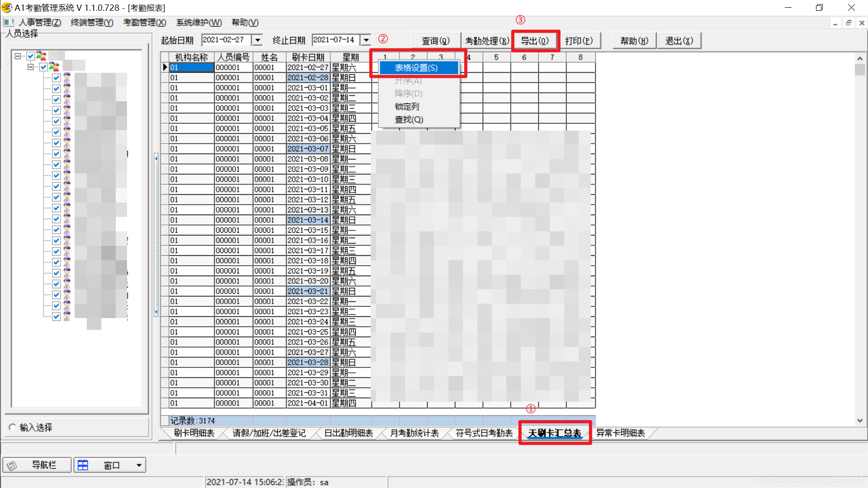Viewport: 868px width, 488px height.
Task: Click the root organization group icon
Action: coord(41,56)
